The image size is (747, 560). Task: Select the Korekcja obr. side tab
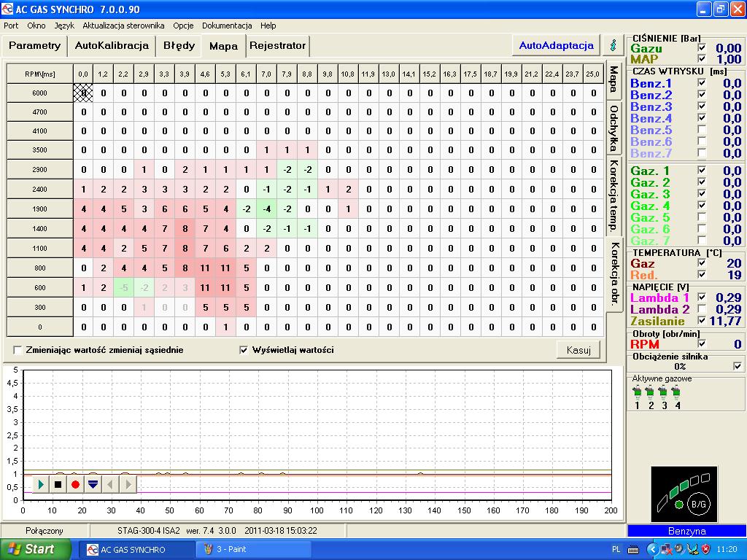[x=614, y=273]
